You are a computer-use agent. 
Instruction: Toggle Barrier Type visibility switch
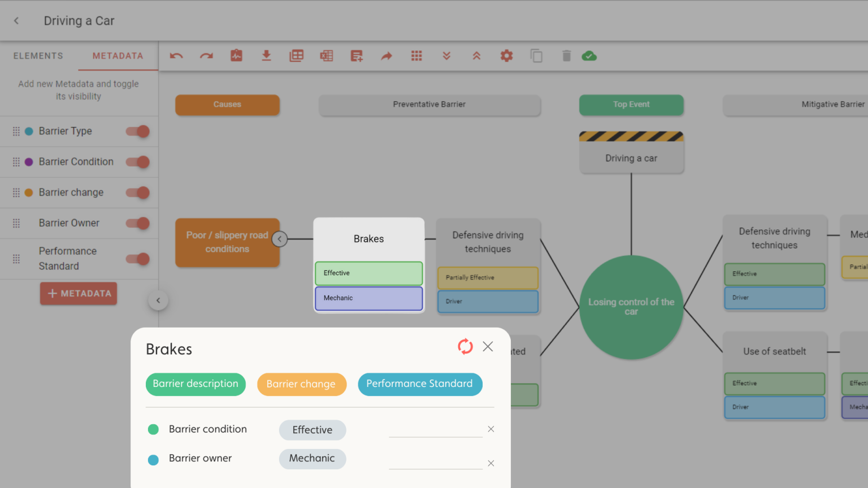[138, 132]
